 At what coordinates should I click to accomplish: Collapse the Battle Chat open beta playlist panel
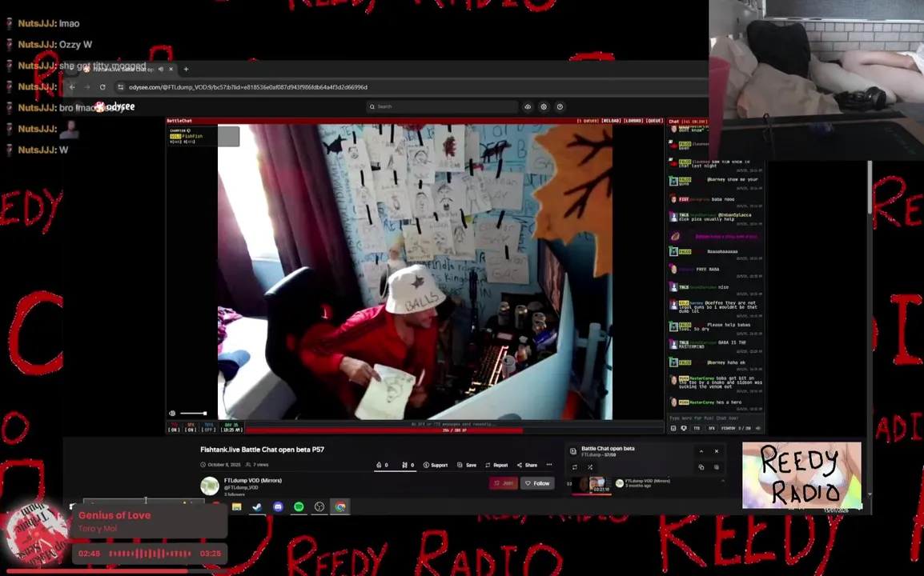click(x=701, y=451)
